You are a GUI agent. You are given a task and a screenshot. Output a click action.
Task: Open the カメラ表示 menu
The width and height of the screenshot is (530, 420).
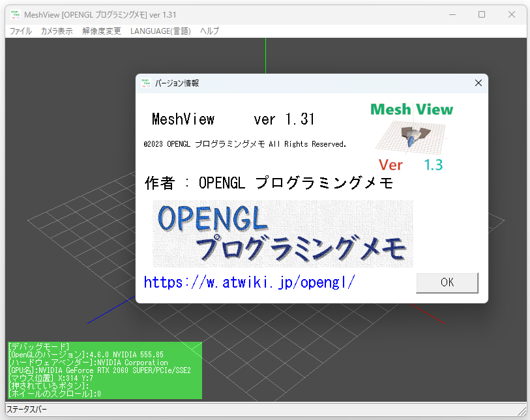point(57,31)
